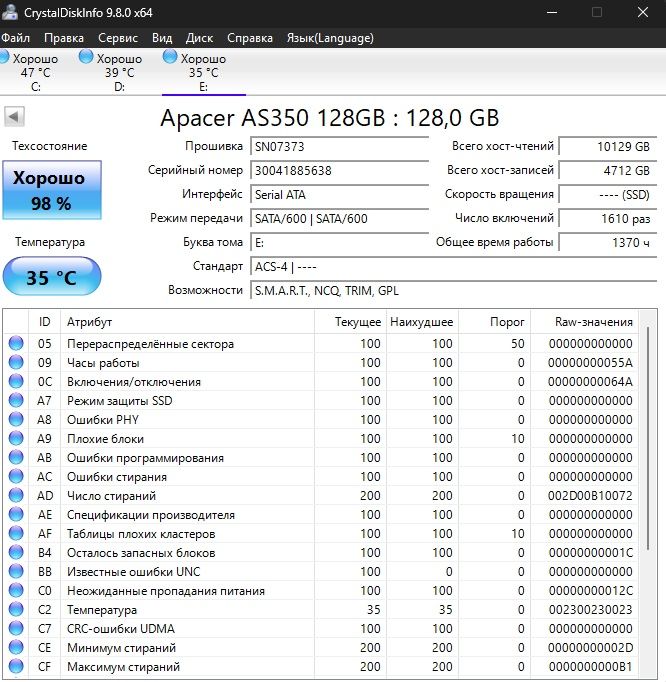Click status orb for AC Ошибки стирания
666x682 pixels.
[16, 476]
